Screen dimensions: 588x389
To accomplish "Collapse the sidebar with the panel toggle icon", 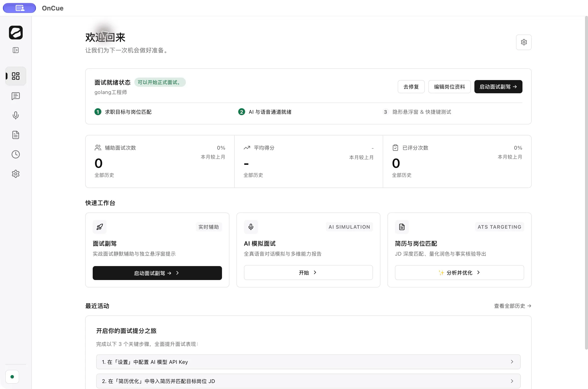I will 16,50.
